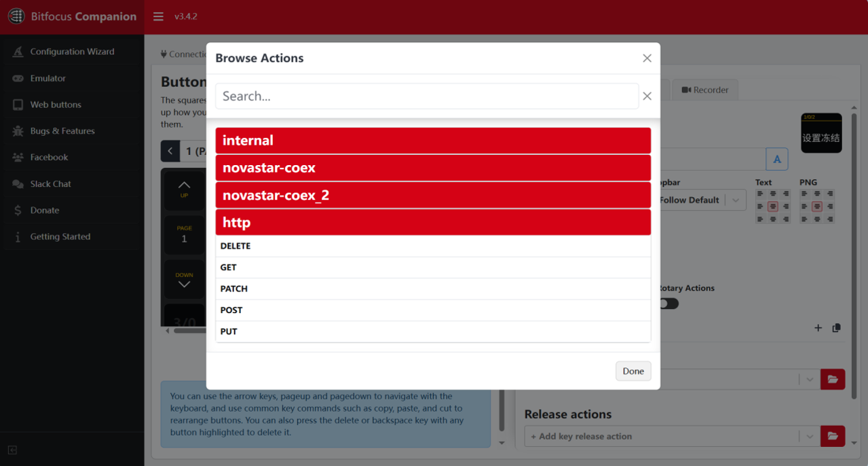
Task: Click the plus icon above the action lists
Action: pyautogui.click(x=818, y=328)
